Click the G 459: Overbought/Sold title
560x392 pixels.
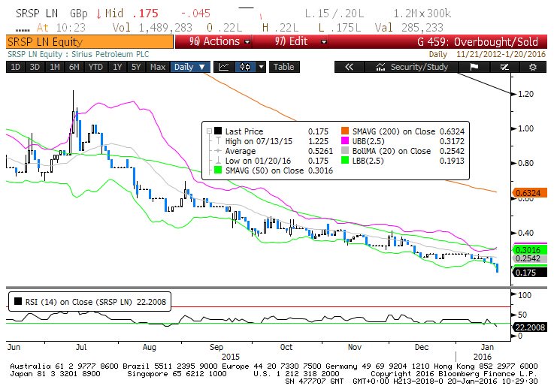pyautogui.click(x=477, y=42)
